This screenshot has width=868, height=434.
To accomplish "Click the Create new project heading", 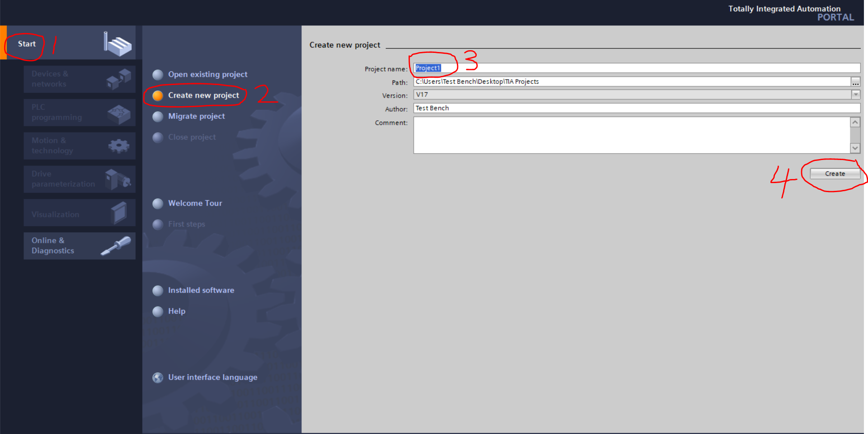I will coord(345,45).
